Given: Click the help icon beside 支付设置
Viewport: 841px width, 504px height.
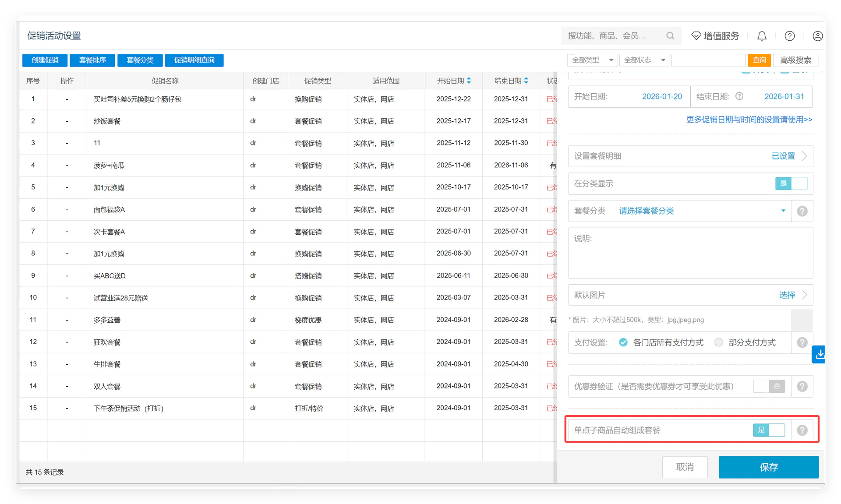Looking at the screenshot, I should click(802, 342).
